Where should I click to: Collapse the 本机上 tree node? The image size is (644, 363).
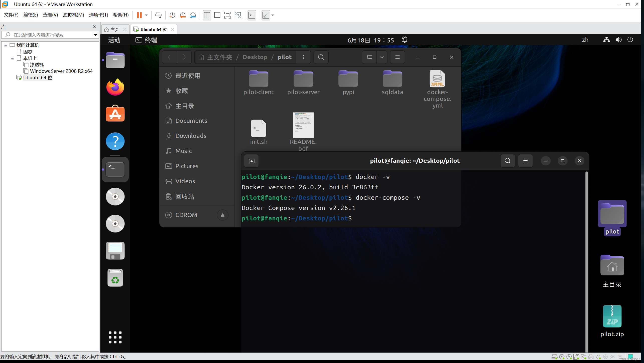12,58
